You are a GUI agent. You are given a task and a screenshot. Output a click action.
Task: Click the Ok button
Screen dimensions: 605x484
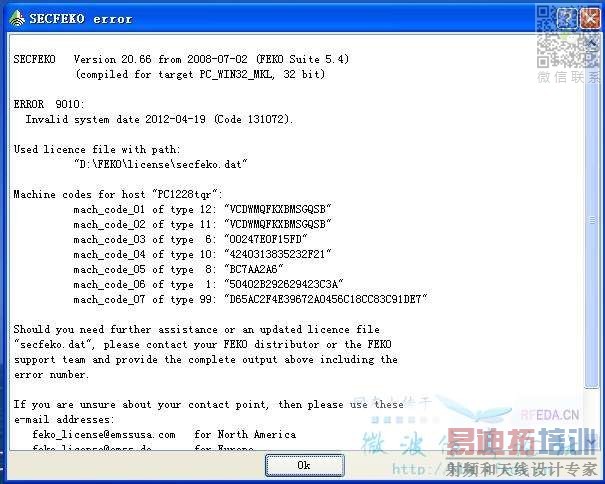(x=304, y=465)
